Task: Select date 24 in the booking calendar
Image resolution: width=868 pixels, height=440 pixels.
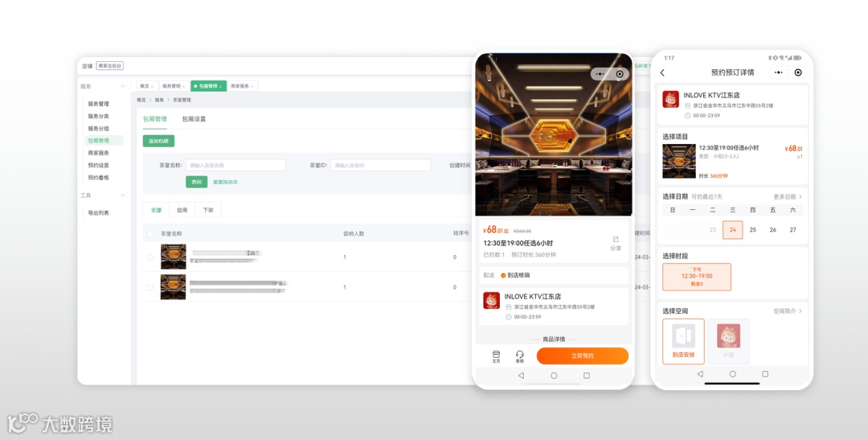Action: pos(732,229)
